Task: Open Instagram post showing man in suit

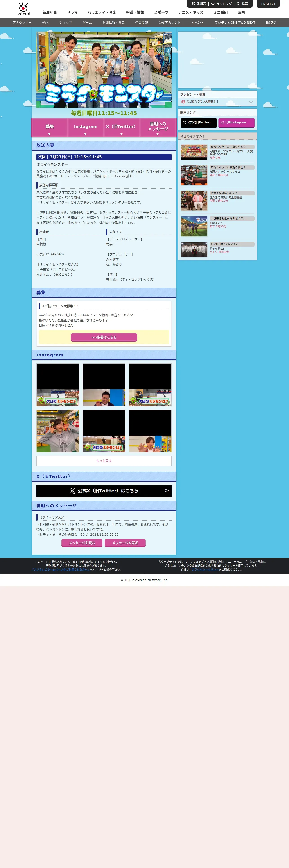Action: coord(104,385)
